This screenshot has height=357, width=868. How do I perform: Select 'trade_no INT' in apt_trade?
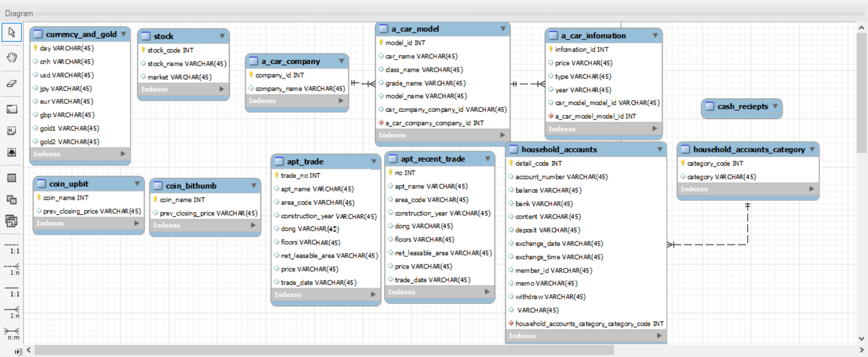coord(326,176)
